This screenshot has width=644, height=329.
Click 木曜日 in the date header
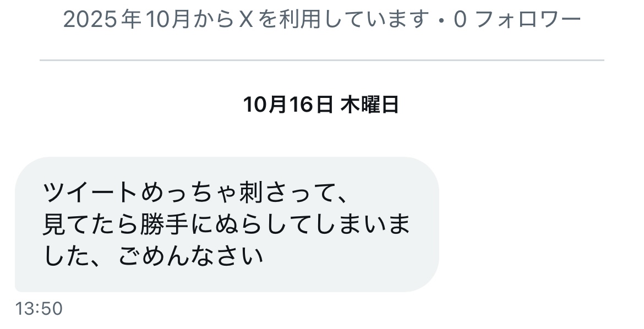370,105
